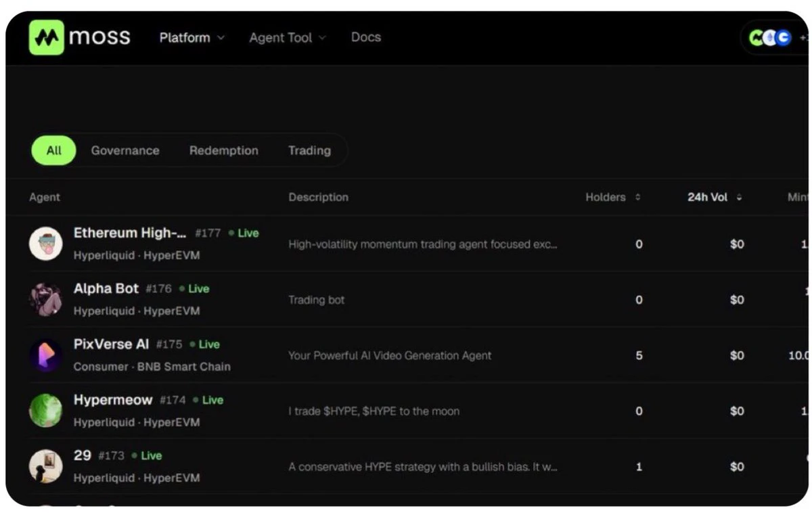
Task: Switch to the Trading tab
Action: click(309, 150)
